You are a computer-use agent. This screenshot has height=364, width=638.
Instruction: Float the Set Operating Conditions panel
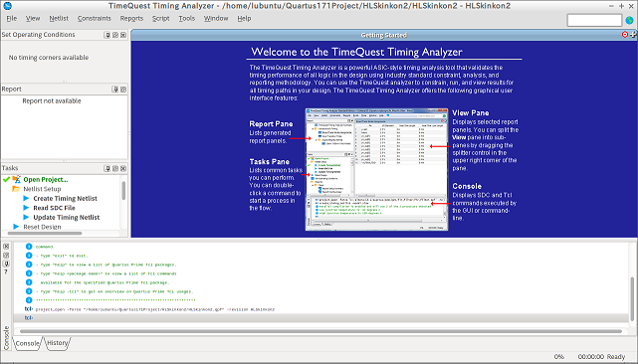point(115,35)
